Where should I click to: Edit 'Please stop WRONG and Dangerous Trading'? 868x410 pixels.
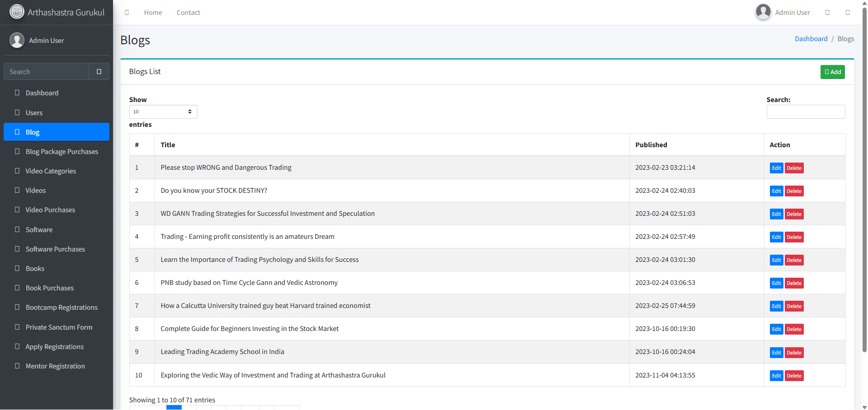[776, 168]
